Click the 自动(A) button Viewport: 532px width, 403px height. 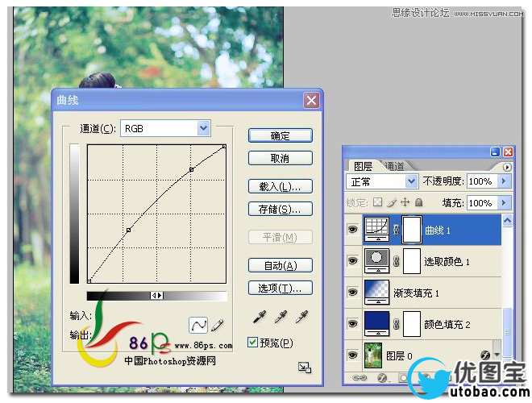pyautogui.click(x=281, y=265)
